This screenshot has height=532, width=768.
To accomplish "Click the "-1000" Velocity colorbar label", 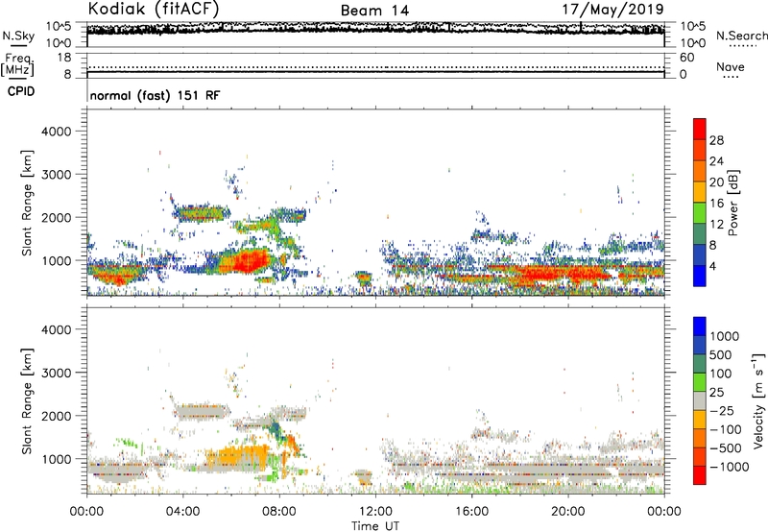I will pos(730,467).
